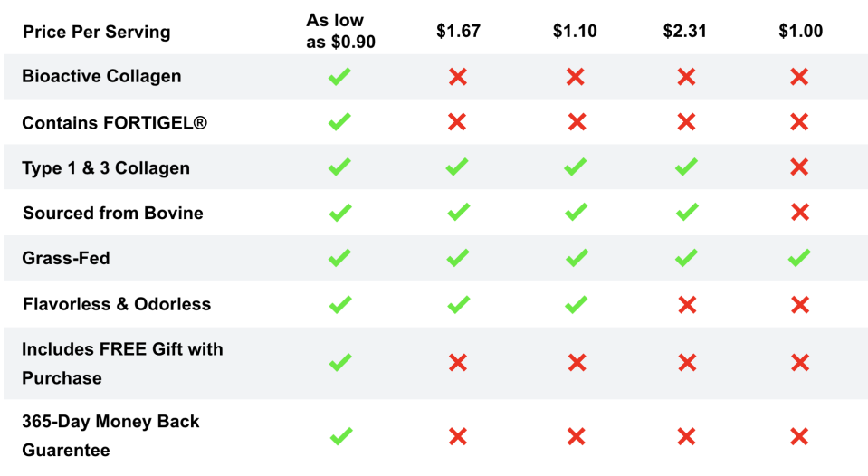Click the Grass-Fed checkmark in the $1.00 column

click(798, 258)
